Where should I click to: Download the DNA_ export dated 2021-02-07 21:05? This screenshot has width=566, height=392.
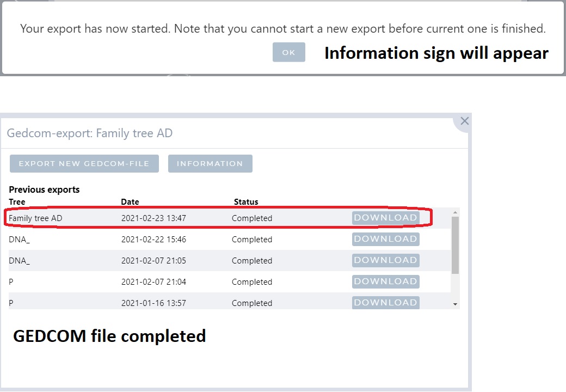click(385, 260)
